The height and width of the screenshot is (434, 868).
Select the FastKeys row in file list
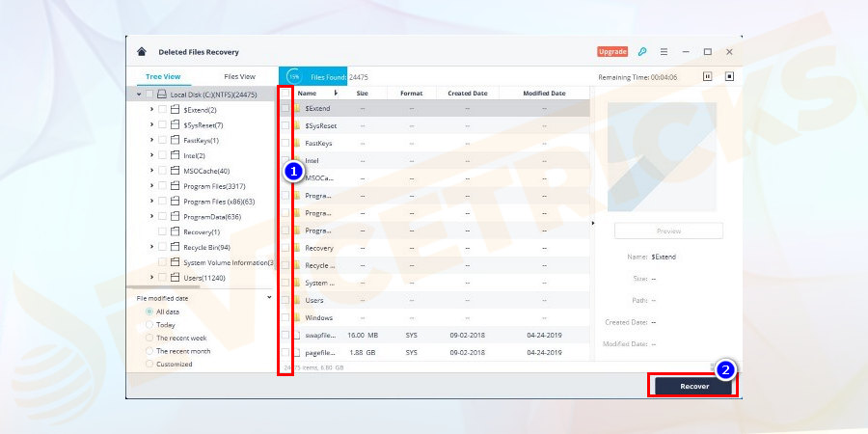pos(435,144)
